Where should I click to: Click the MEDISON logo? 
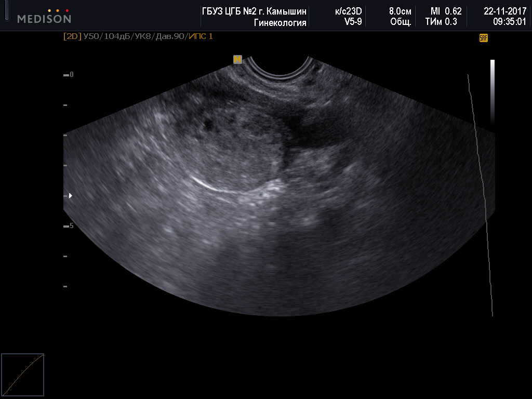(x=44, y=16)
